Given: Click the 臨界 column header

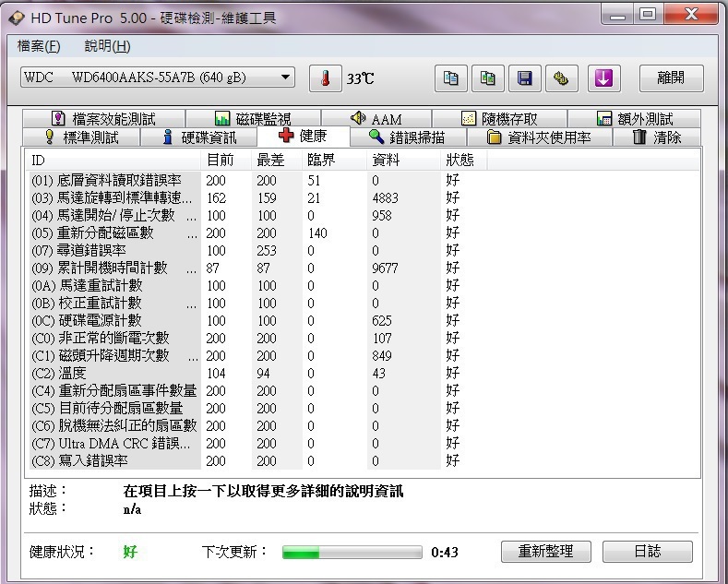Looking at the screenshot, I should pos(334,161).
